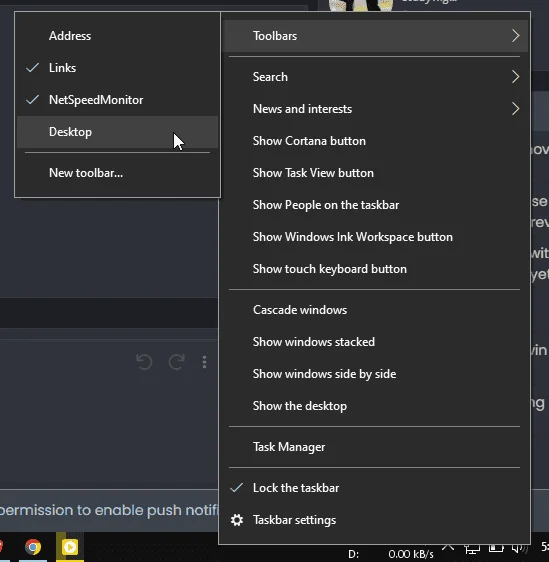Select Cascade windows

pyautogui.click(x=374, y=310)
